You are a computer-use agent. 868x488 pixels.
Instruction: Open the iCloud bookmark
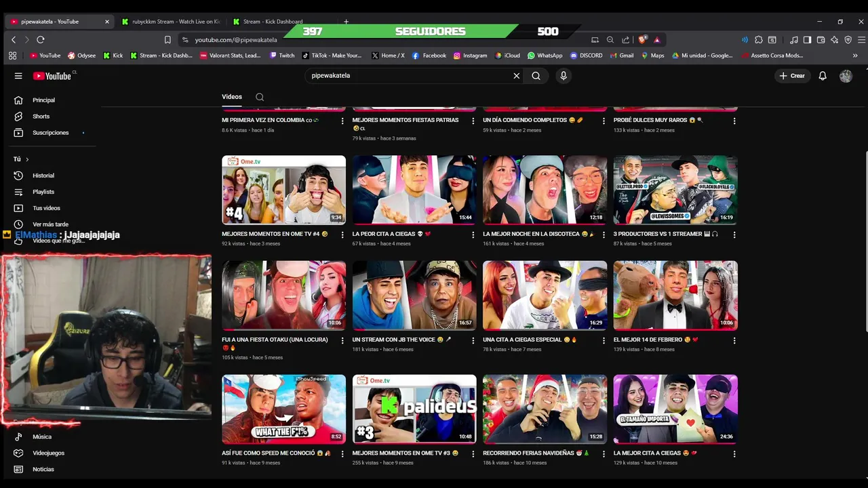(x=507, y=56)
